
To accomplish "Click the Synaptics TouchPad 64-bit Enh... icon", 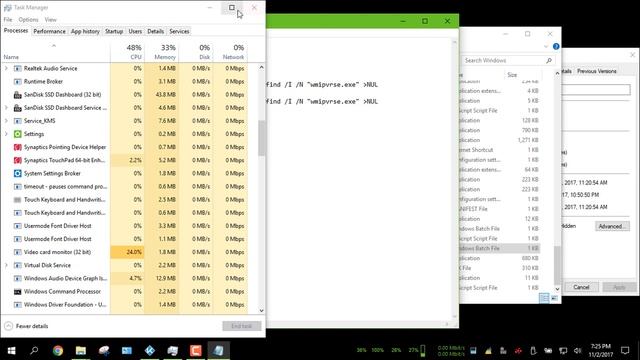I will (18, 160).
